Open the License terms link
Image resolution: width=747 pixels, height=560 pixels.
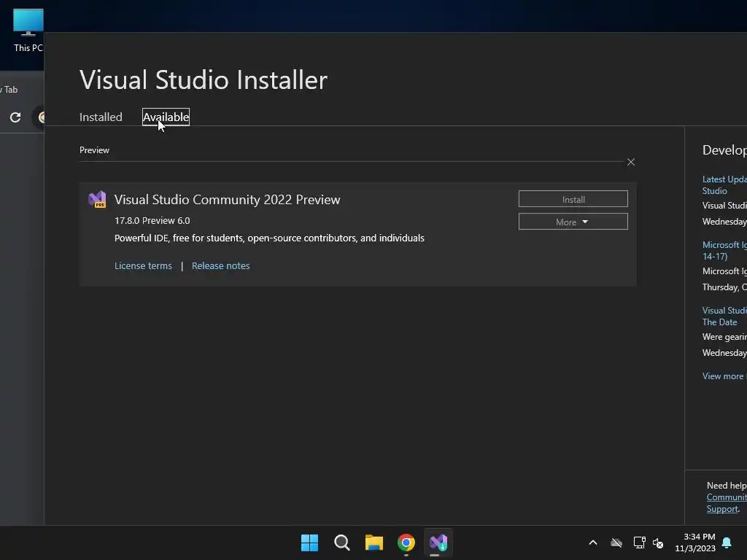[x=143, y=265]
